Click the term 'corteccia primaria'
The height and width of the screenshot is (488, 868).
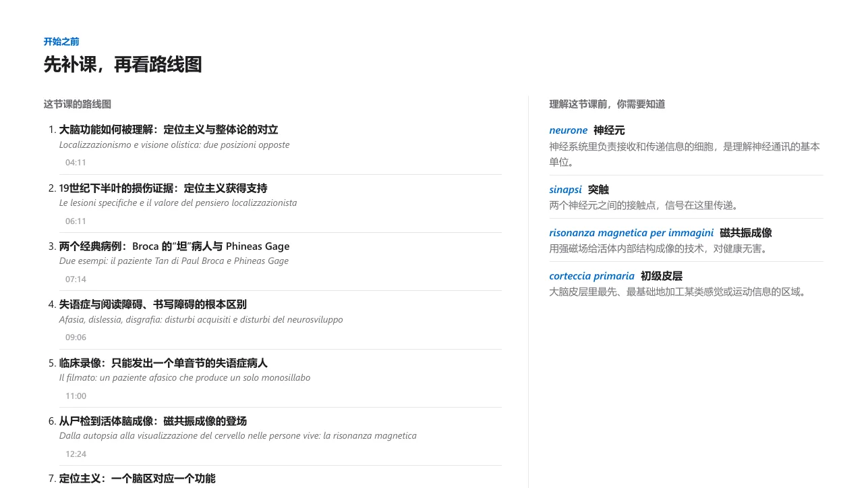click(591, 276)
